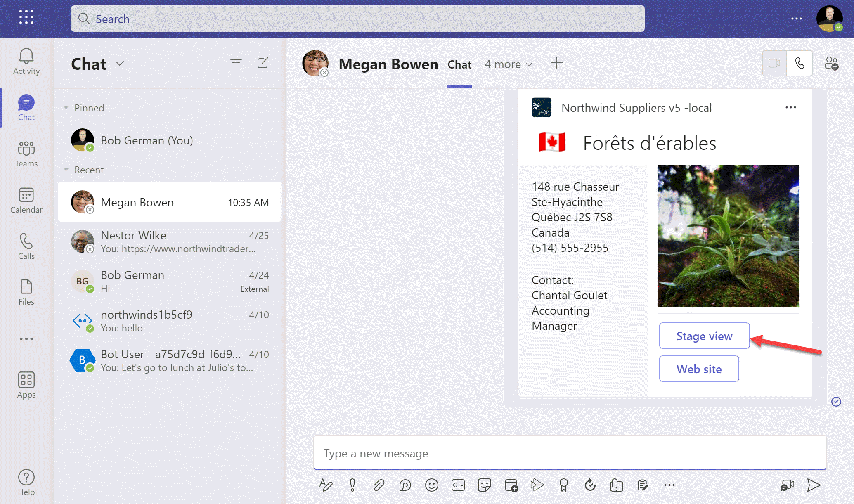
Task: Open the Praise badge icon
Action: tap(564, 485)
